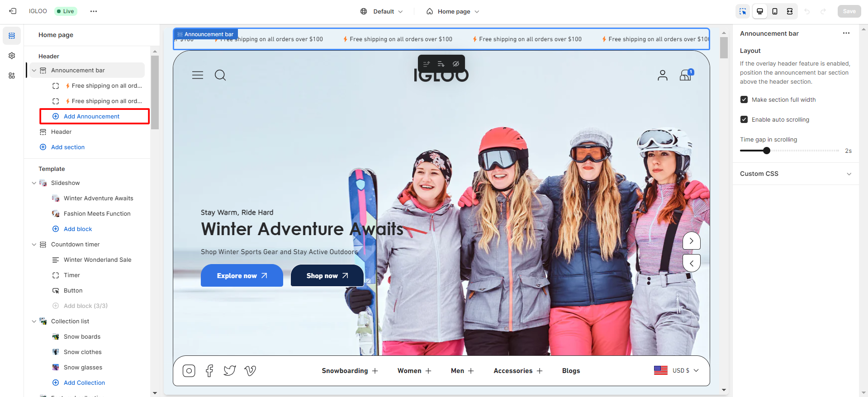This screenshot has width=868, height=397.
Task: Select Winter Wonderland Sale block
Action: (x=97, y=260)
